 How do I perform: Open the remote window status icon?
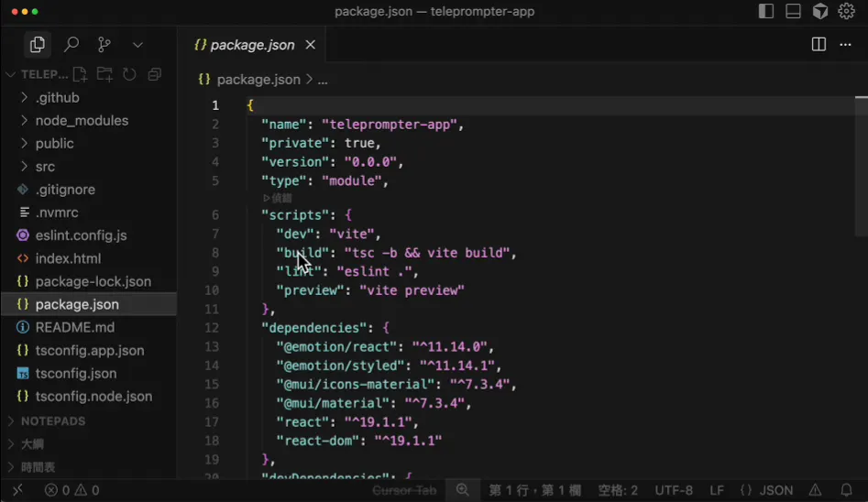point(17,490)
